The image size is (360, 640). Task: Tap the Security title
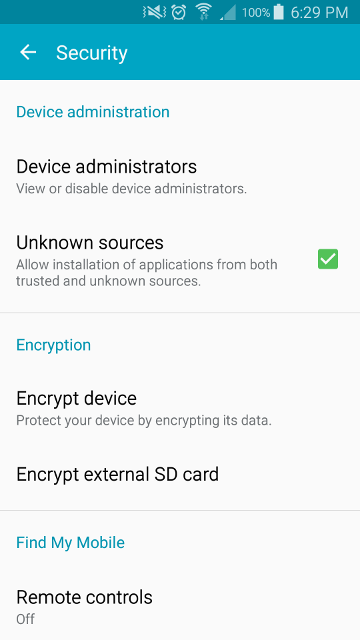92,53
